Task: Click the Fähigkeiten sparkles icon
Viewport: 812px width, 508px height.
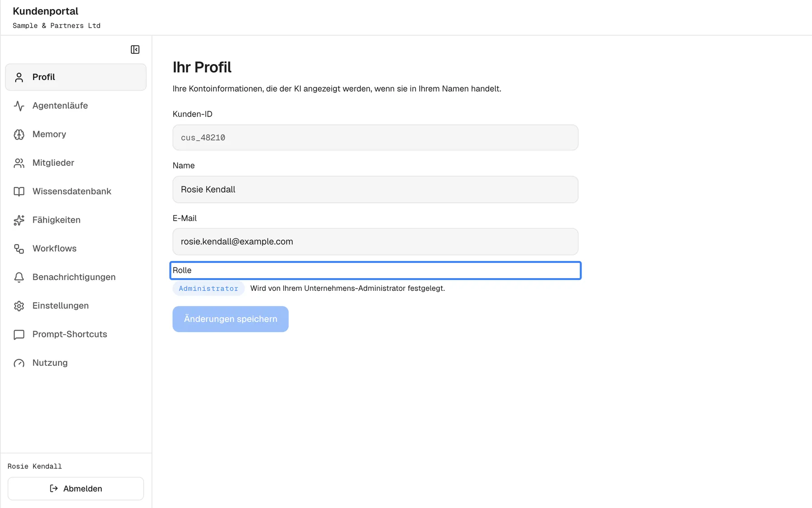Action: pyautogui.click(x=19, y=220)
